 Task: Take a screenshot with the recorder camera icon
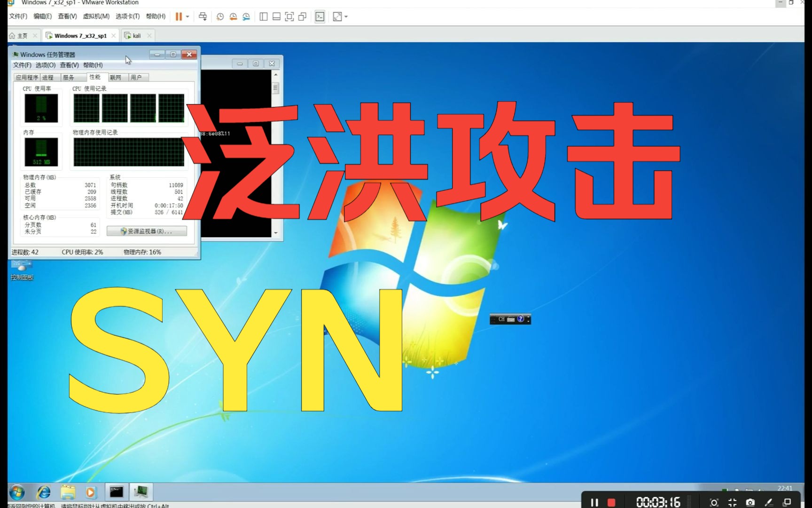coord(750,502)
